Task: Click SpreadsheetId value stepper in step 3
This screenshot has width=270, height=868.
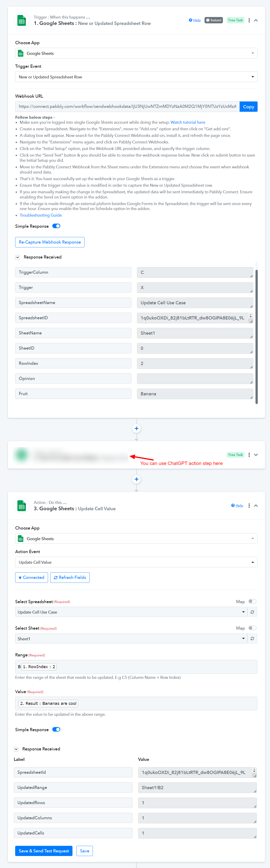Action: pyautogui.click(x=254, y=770)
